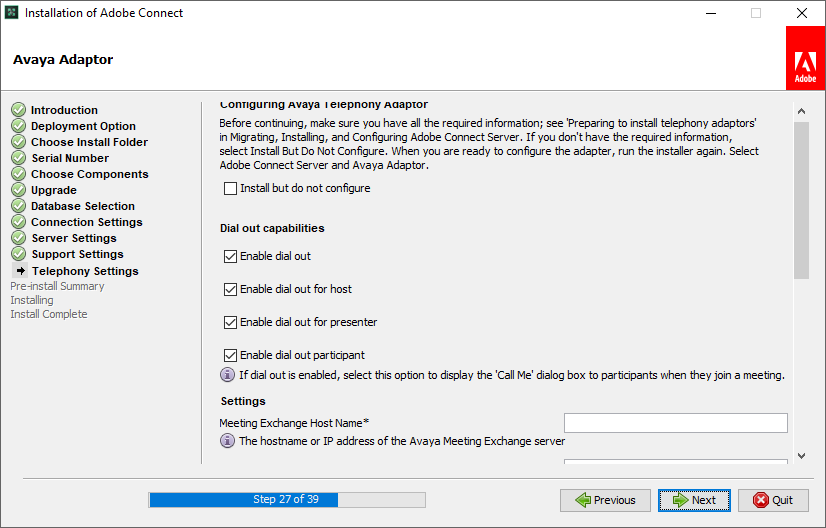Click the green checkmark beside Introduction
Screen dimensions: 826x528
18,110
